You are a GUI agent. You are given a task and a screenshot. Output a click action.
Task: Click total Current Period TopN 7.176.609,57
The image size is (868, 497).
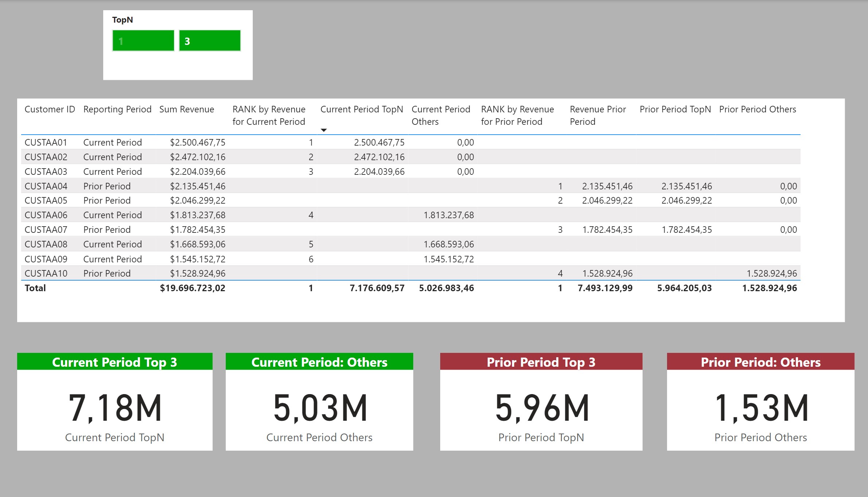pos(377,288)
